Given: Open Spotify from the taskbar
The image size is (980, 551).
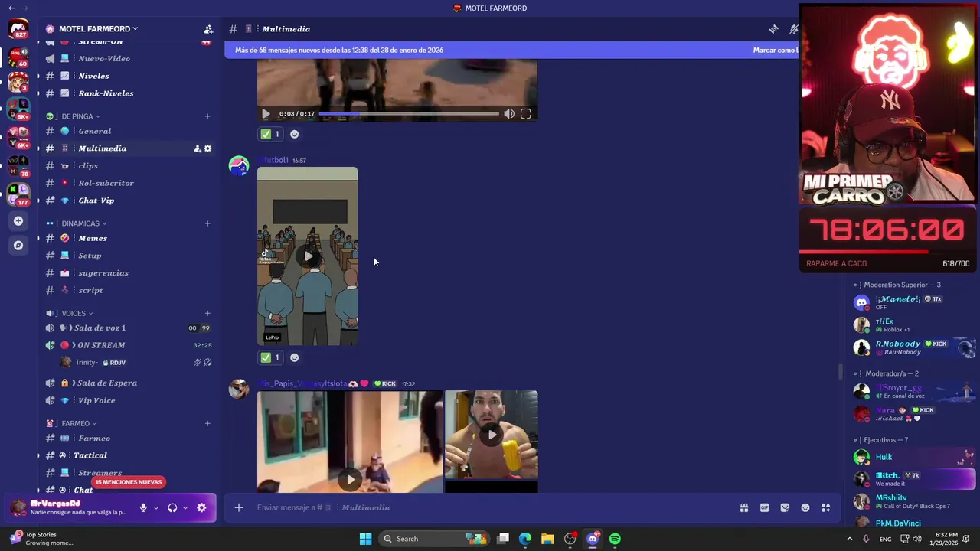Looking at the screenshot, I should [x=615, y=539].
